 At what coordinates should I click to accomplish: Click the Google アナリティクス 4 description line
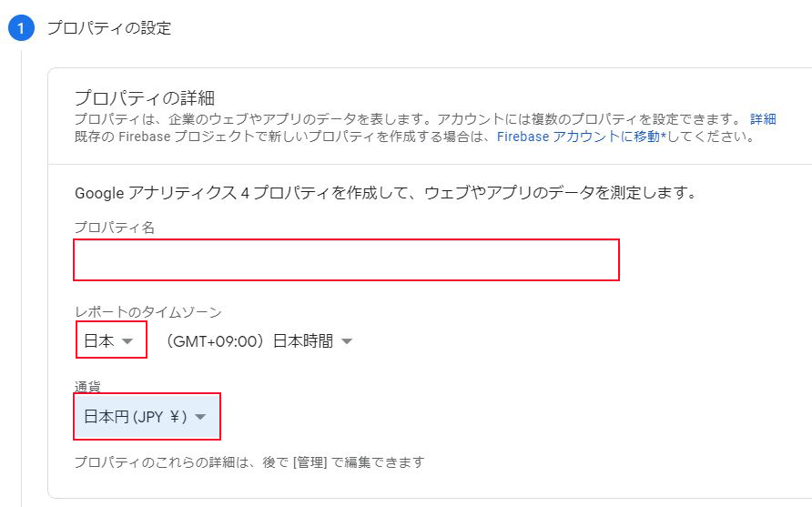385,193
